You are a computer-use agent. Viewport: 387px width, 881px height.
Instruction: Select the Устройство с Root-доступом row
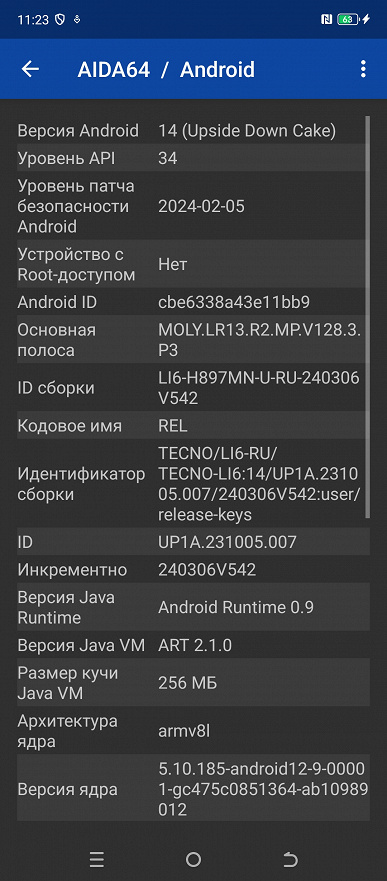(193, 264)
